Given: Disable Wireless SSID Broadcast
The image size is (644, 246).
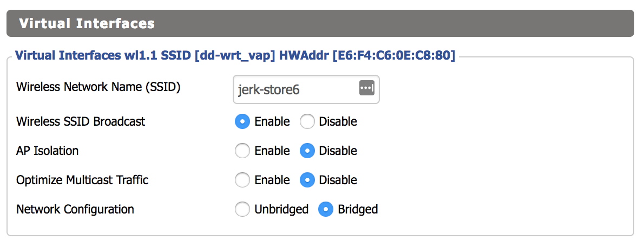Looking at the screenshot, I should (307, 121).
